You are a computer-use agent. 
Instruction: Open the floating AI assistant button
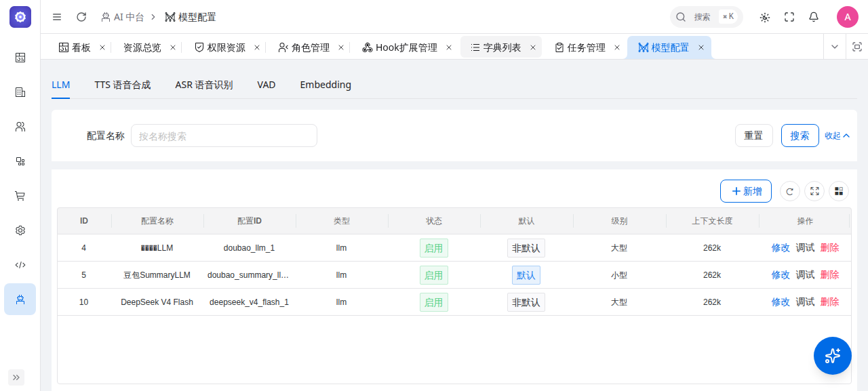(x=833, y=356)
